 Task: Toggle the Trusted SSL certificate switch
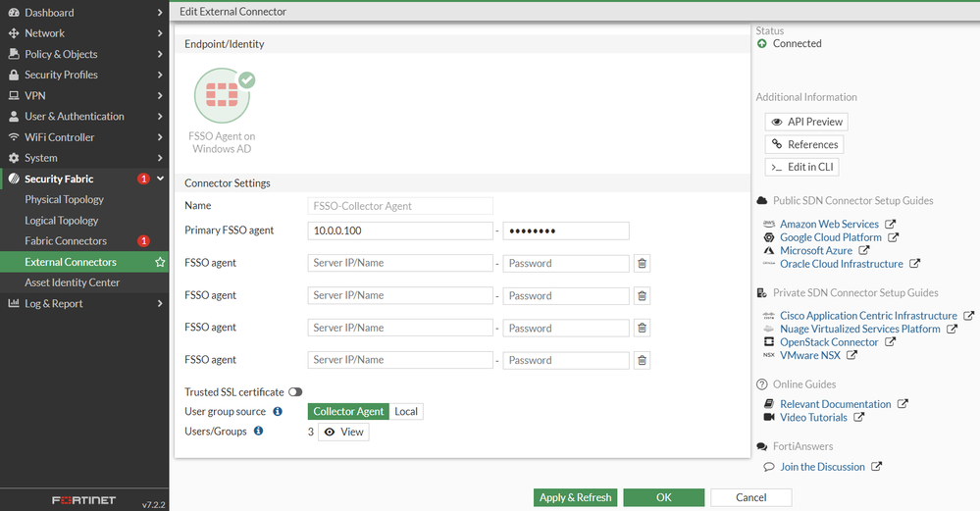295,392
